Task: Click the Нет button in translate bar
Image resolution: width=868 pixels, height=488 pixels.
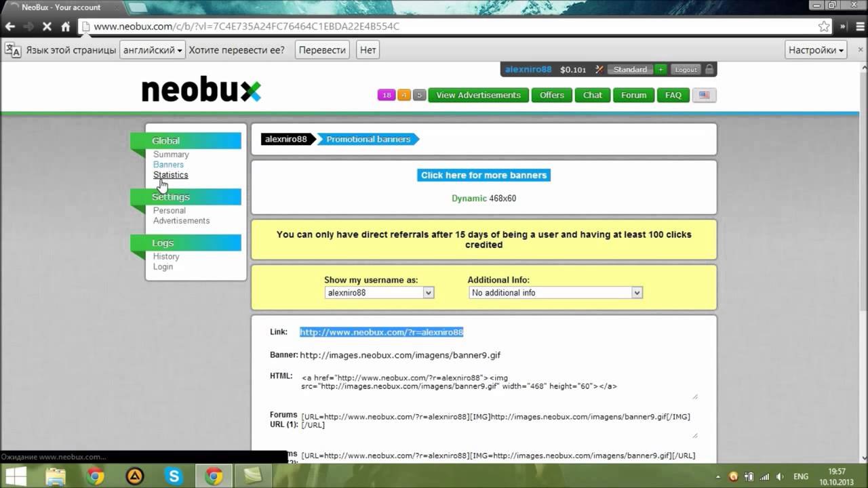Action: pyautogui.click(x=368, y=50)
